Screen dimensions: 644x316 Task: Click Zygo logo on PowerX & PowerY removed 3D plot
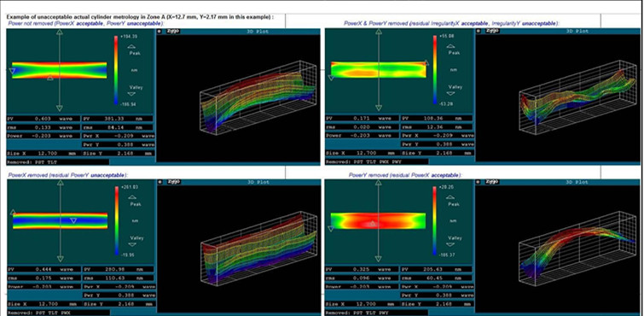pyautogui.click(x=492, y=32)
